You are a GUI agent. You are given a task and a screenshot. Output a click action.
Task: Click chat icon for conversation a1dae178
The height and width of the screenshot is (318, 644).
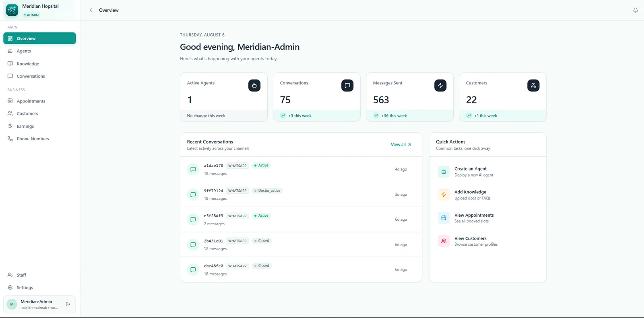193,169
